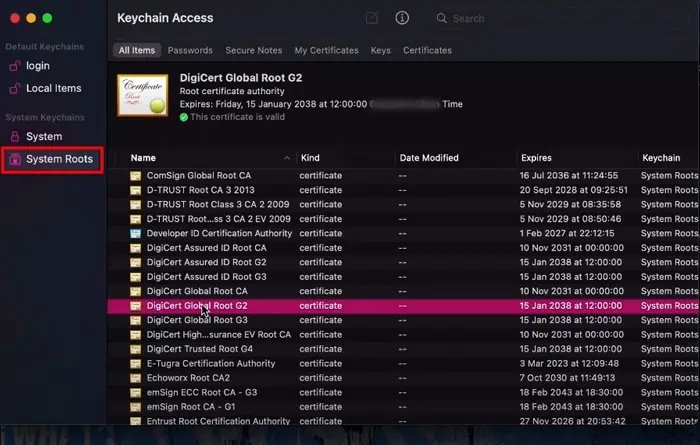Viewport: 700px width, 445px height.
Task: Sort by the Kind column header
Action: (310, 158)
